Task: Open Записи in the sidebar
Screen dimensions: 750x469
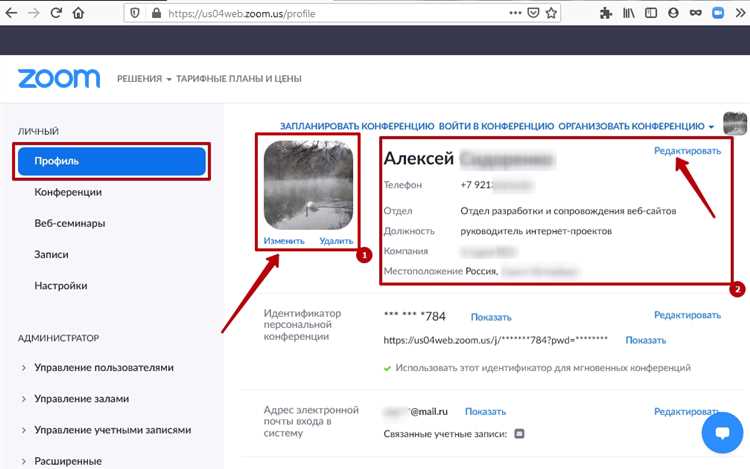Action: point(51,255)
